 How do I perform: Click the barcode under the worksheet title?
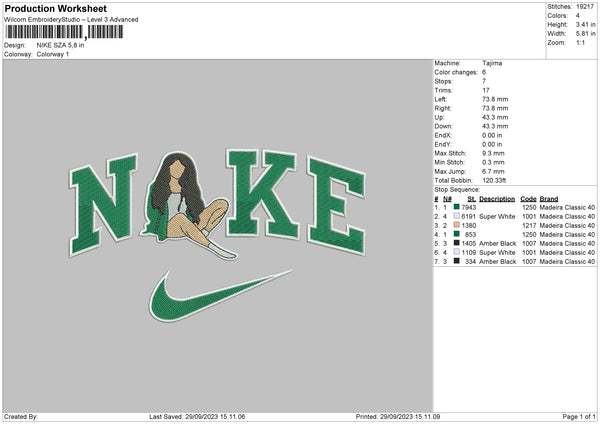click(64, 32)
